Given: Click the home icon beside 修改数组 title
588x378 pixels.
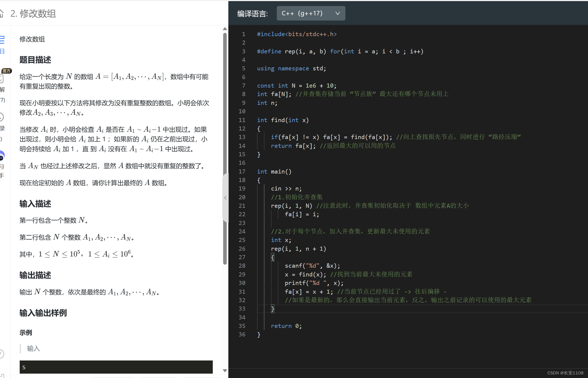Looking at the screenshot, I should pos(1,13).
